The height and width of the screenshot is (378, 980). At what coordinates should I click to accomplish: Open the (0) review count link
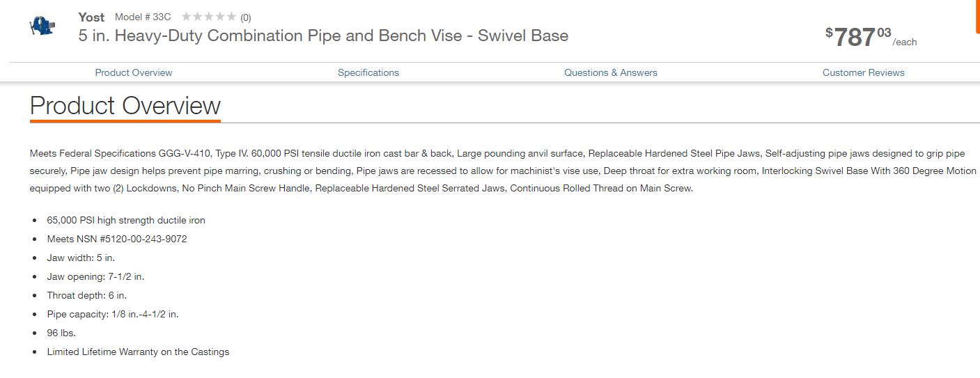pos(246,17)
